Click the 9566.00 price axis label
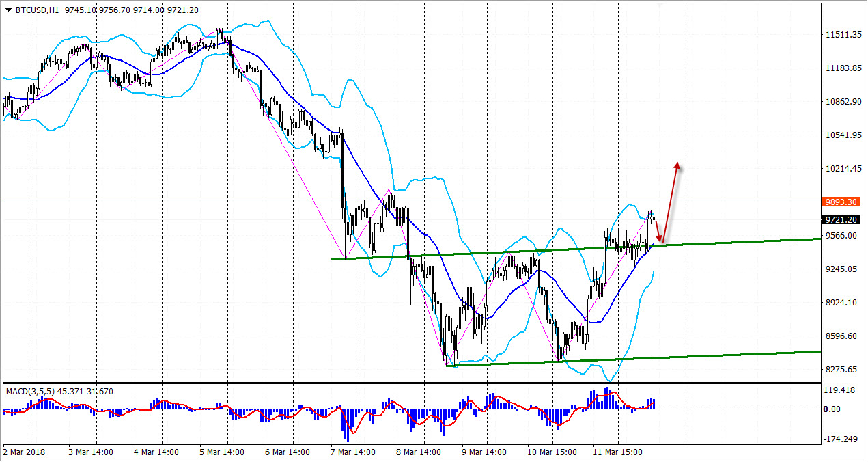The image size is (868, 462). [842, 236]
